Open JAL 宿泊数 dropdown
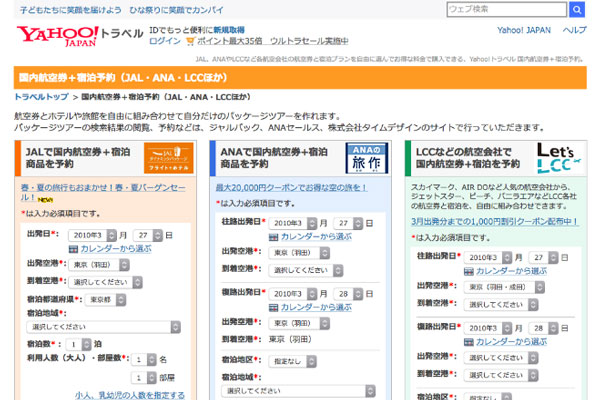The width and height of the screenshot is (600, 400). 78,344
